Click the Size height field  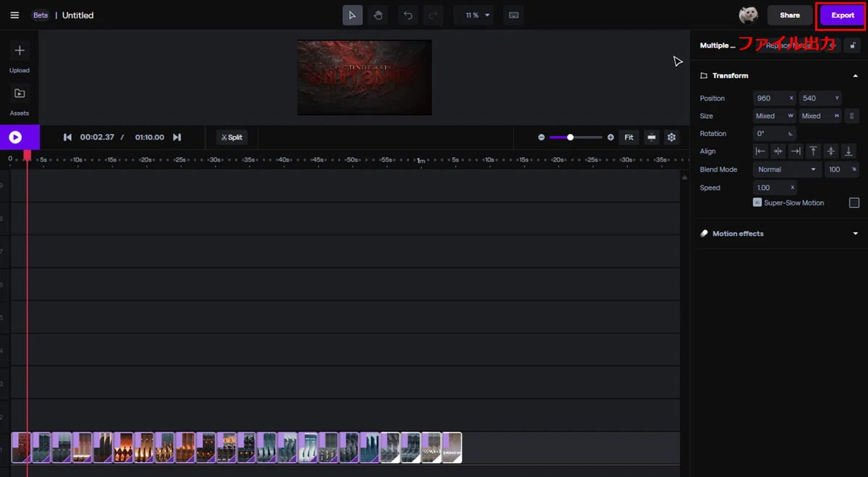[x=821, y=116]
